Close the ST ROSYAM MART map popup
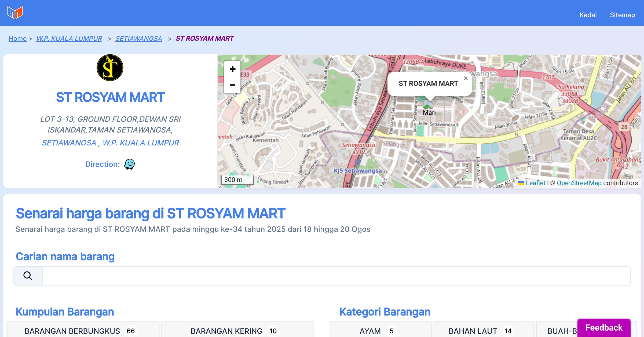This screenshot has width=644, height=337. point(466,78)
